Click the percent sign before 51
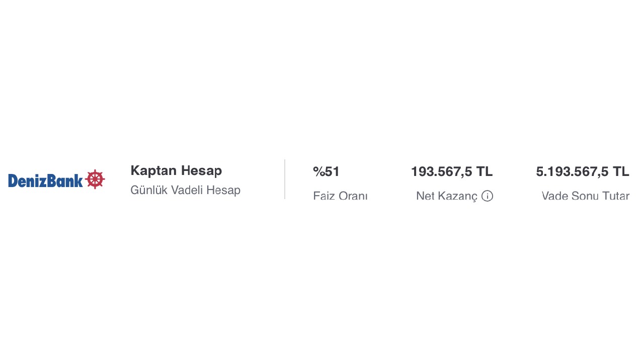The height and width of the screenshot is (362, 644). coord(318,171)
